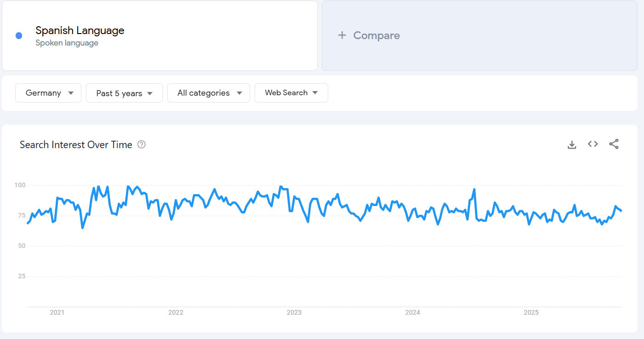This screenshot has width=644, height=339.
Task: Click the plus icon beside Compare
Action: tap(342, 35)
